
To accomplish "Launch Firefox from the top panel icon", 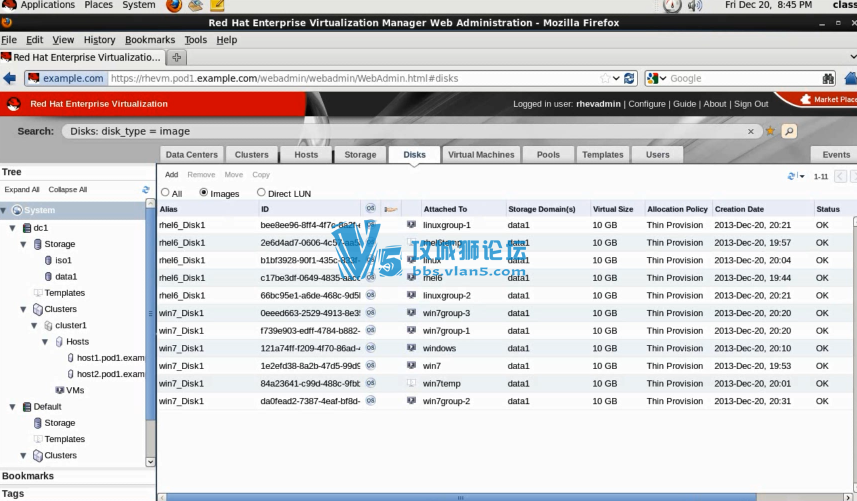I will pos(174,5).
